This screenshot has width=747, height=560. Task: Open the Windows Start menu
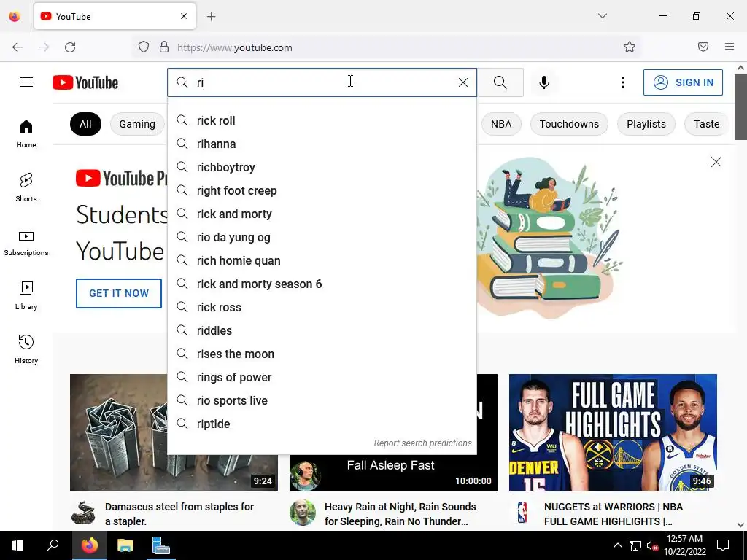pyautogui.click(x=18, y=545)
